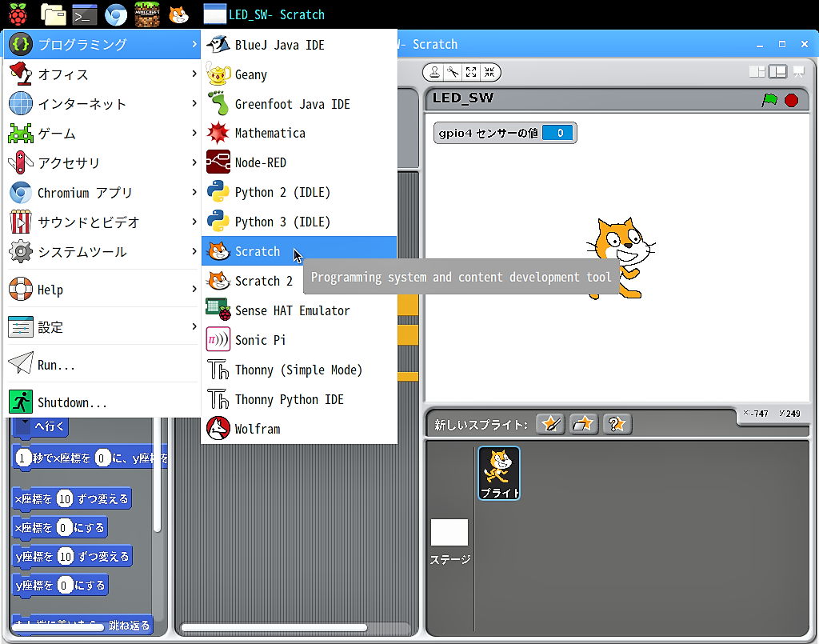Viewport: 819px width, 644px height.
Task: Get a surprise sprite button
Action: [x=617, y=424]
